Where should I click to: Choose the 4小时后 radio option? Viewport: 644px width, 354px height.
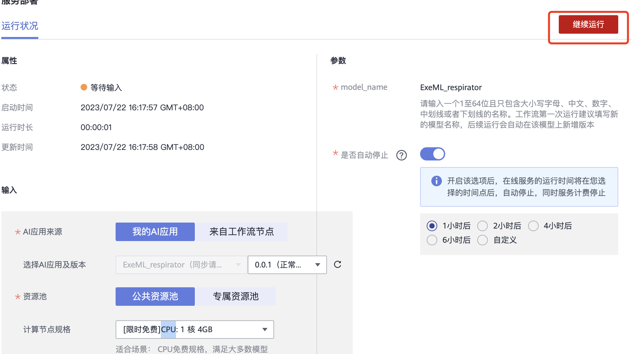533,226
